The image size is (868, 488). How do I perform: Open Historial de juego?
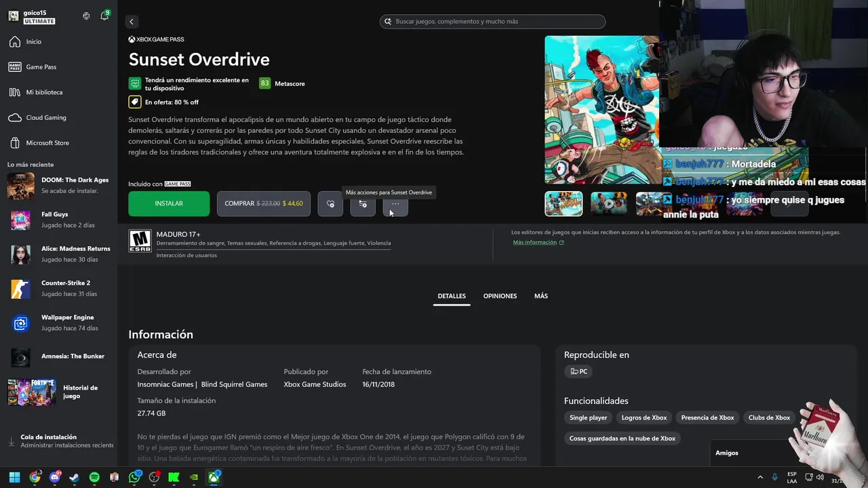click(x=60, y=392)
